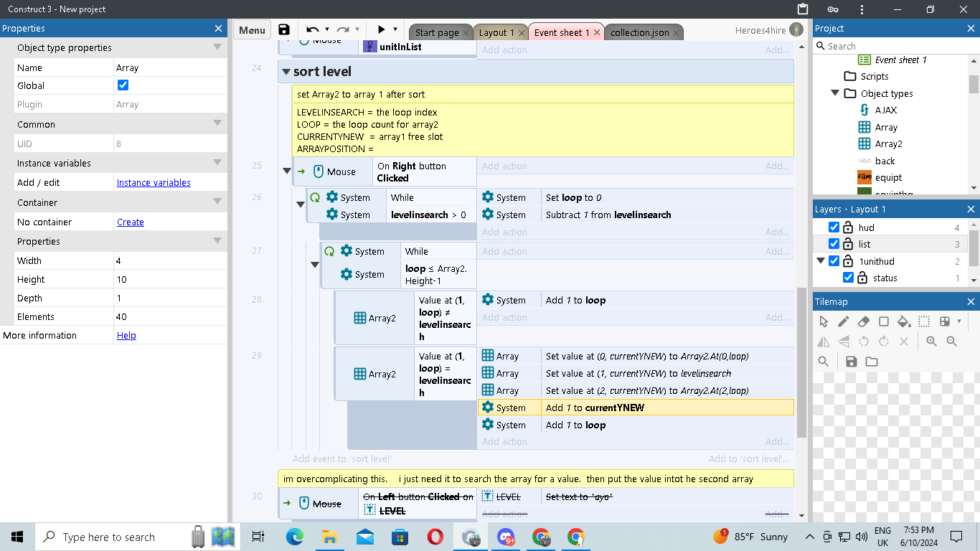Switch to the Layout 1 tab

pos(496,32)
